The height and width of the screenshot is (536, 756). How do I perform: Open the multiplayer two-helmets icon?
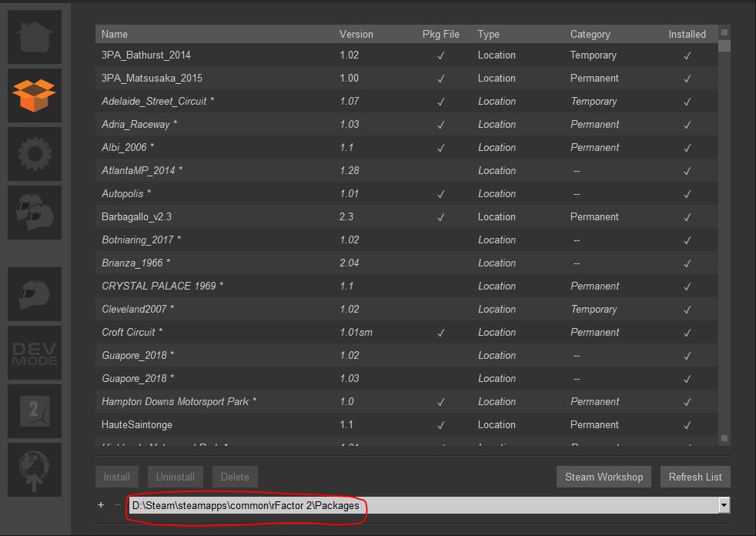click(35, 212)
